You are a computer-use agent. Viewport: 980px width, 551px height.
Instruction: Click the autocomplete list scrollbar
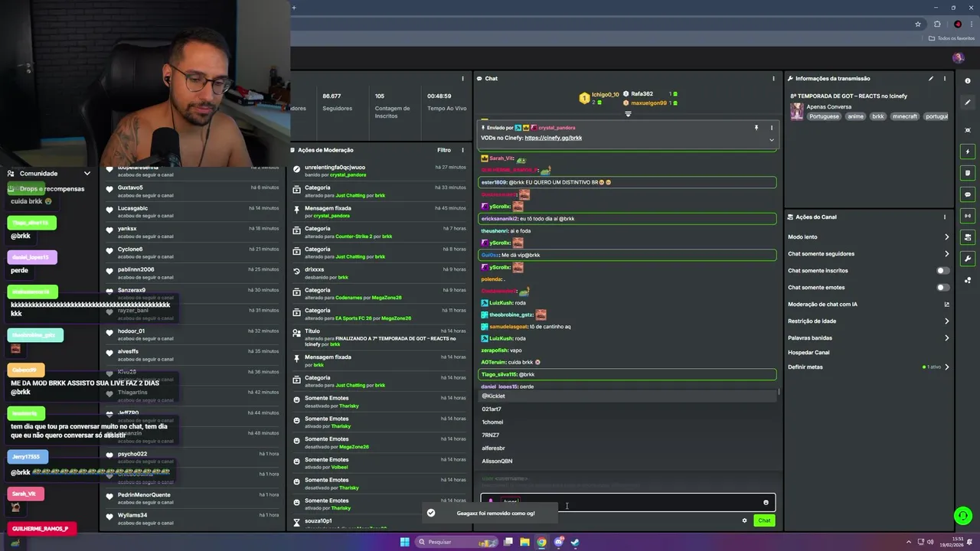coord(779,392)
